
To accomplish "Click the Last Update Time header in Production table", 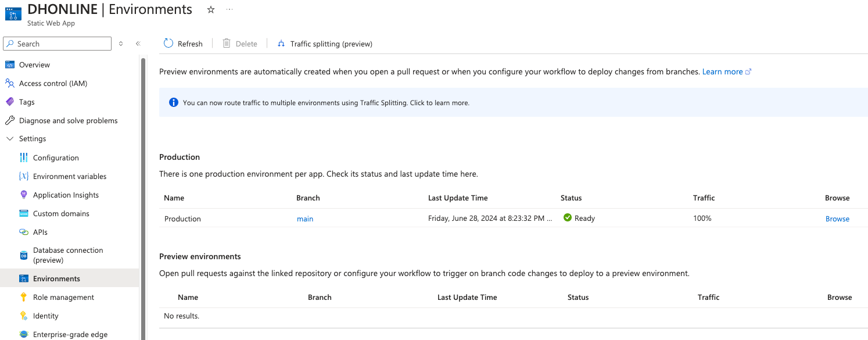I will tap(458, 198).
